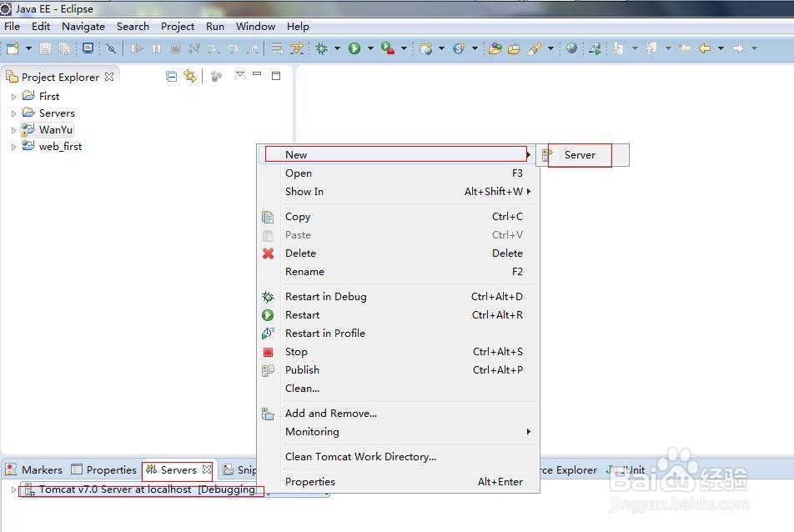Expand the First project node
The height and width of the screenshot is (532, 794).
13,97
